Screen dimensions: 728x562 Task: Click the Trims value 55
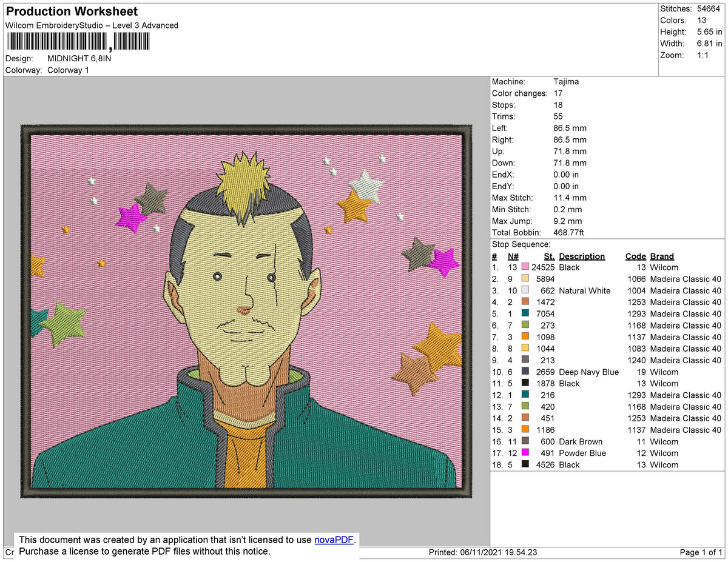tap(558, 116)
